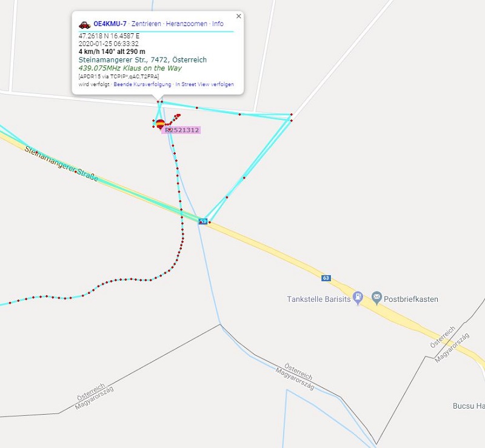This screenshot has width=485, height=448.
Task: Click the pink R2521312 label
Action: [181, 130]
